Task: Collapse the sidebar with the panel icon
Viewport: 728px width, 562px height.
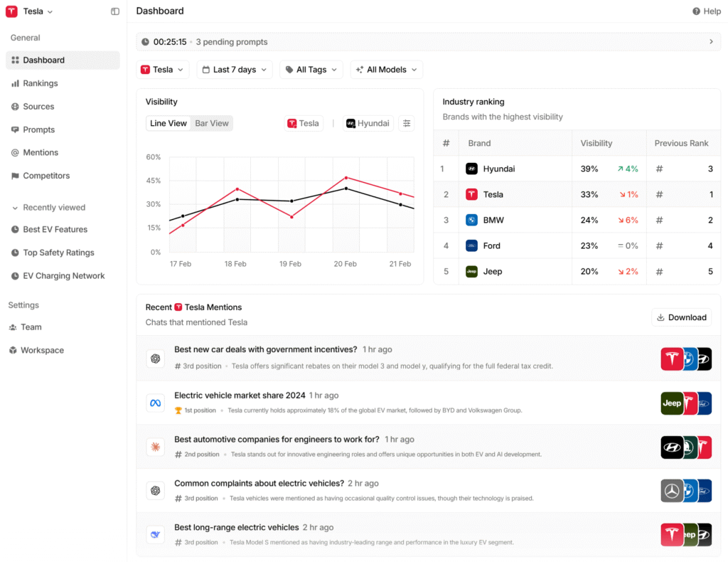Action: pyautogui.click(x=114, y=11)
